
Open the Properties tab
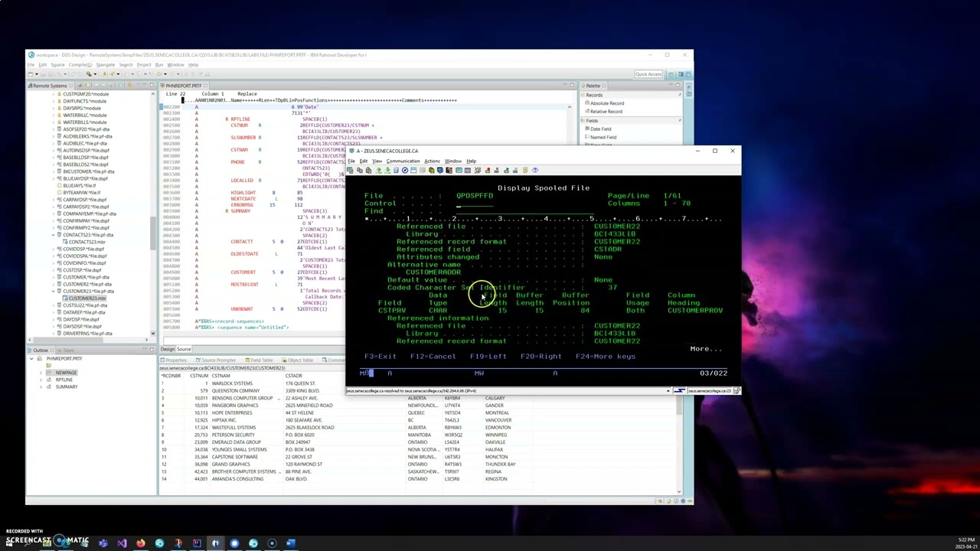(x=174, y=360)
